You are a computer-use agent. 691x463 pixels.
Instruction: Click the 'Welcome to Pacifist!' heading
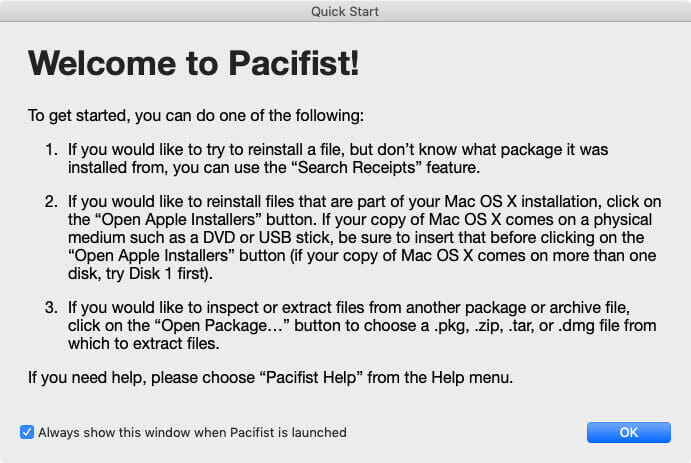click(x=193, y=63)
